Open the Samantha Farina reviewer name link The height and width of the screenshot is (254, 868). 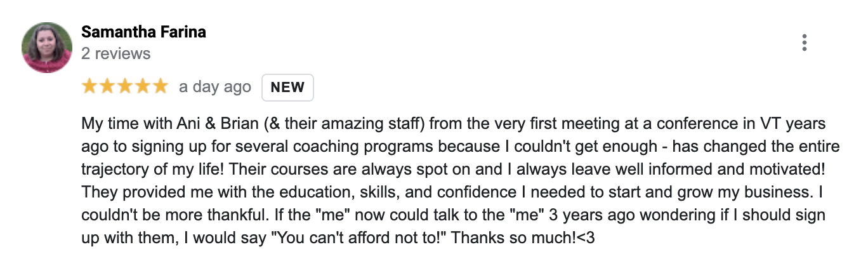143,32
